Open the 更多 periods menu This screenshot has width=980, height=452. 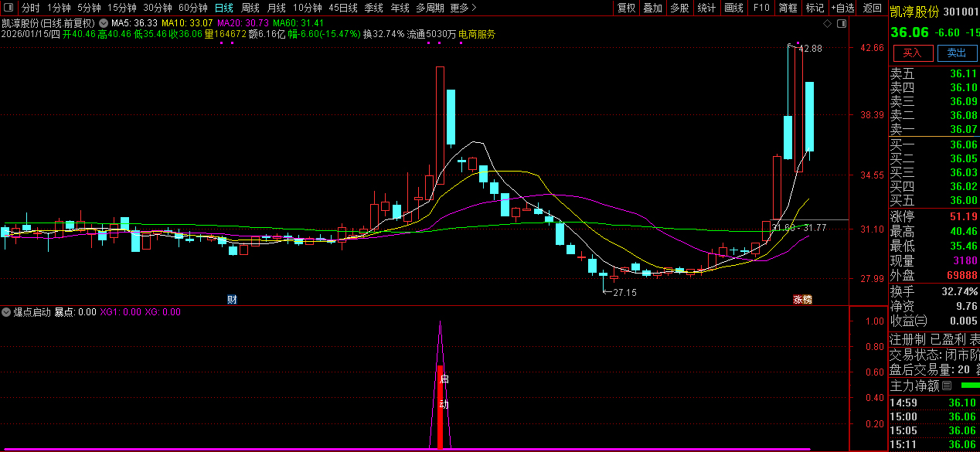point(463,8)
